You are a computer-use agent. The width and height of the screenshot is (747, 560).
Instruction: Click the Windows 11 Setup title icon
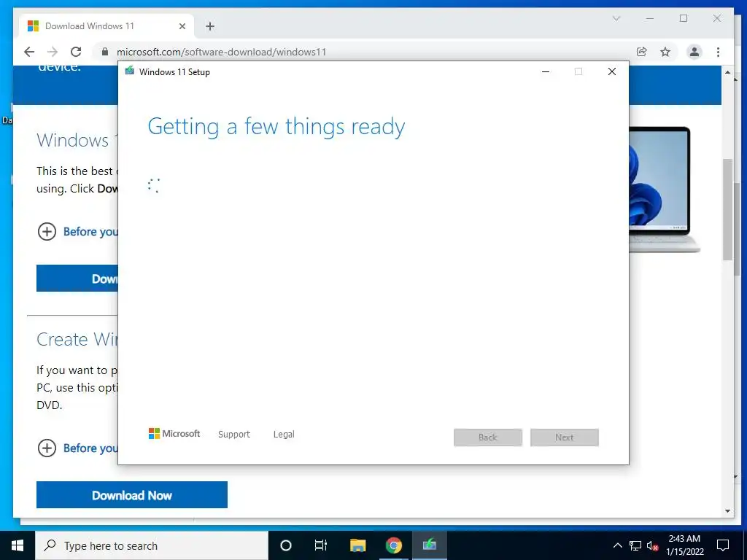(130, 71)
